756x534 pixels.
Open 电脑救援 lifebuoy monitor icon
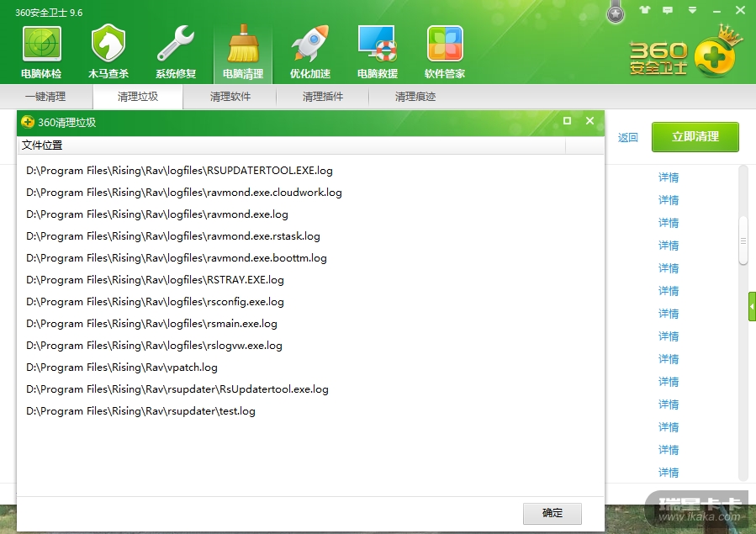378,44
